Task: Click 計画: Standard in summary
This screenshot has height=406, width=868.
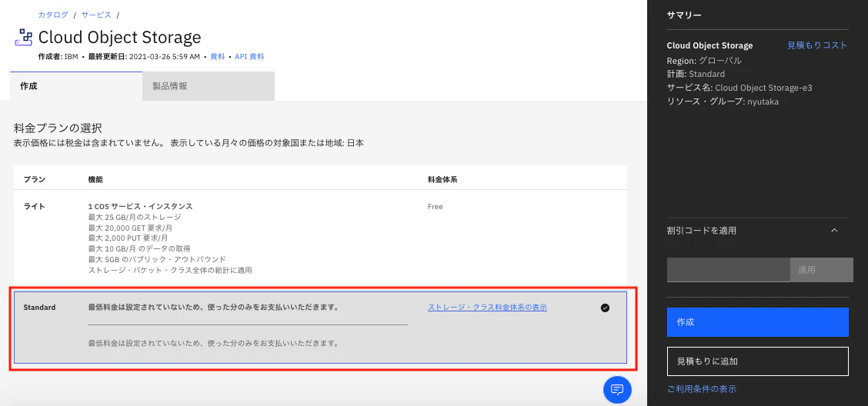Action: [x=696, y=74]
